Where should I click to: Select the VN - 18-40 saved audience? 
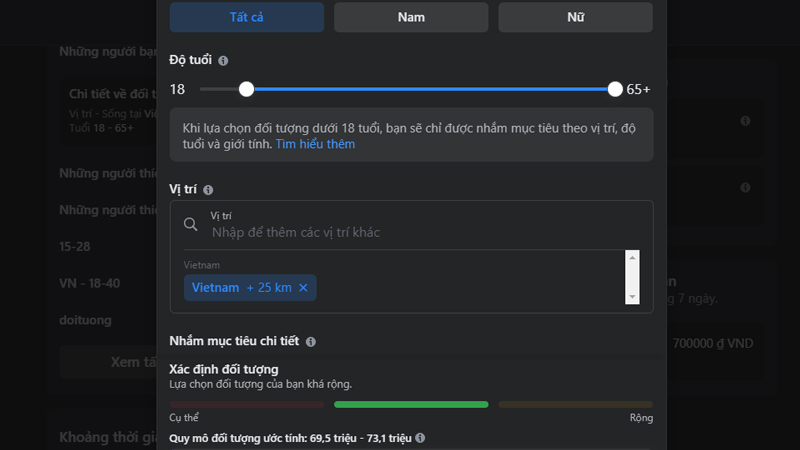(x=90, y=283)
